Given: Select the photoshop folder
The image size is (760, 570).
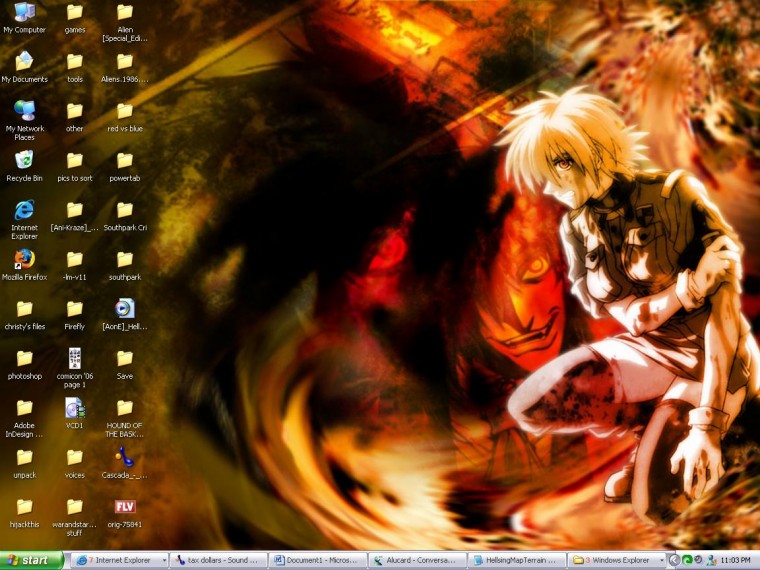Looking at the screenshot, I should [x=24, y=364].
